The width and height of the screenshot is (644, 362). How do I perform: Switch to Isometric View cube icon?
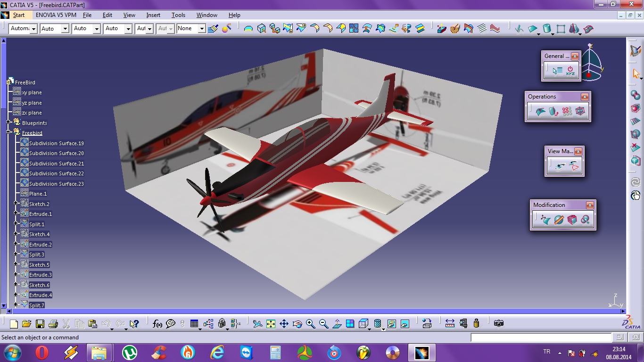(x=363, y=324)
